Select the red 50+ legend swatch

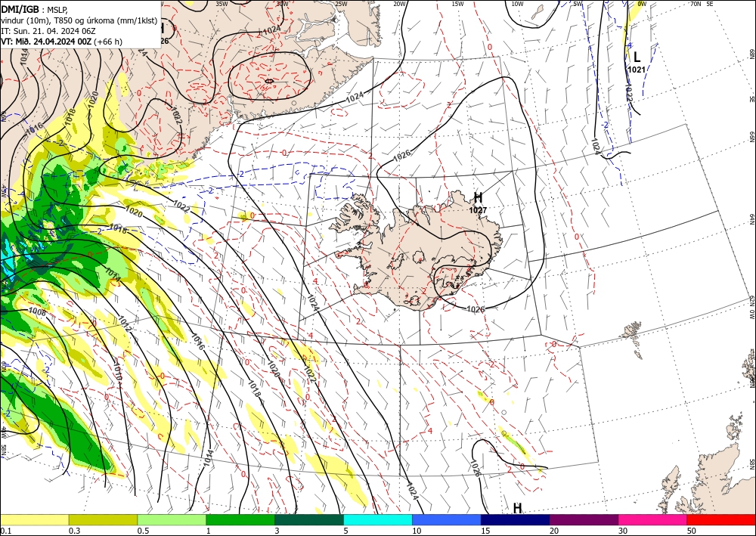(721, 519)
